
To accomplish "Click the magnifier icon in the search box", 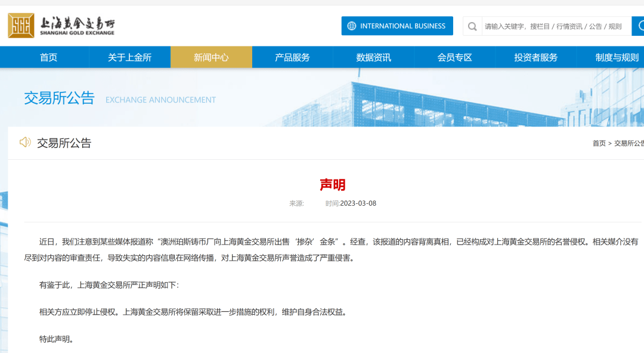I will pos(472,26).
